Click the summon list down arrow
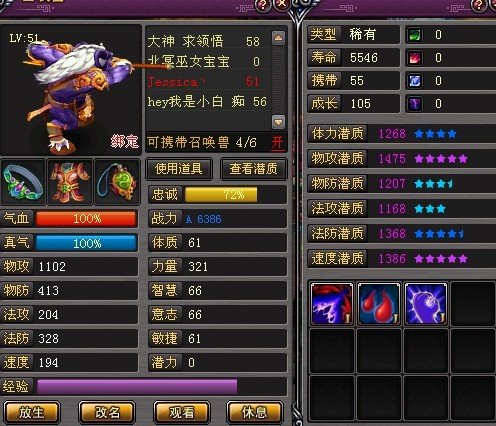Screen dimensions: 496x426 click(278, 122)
